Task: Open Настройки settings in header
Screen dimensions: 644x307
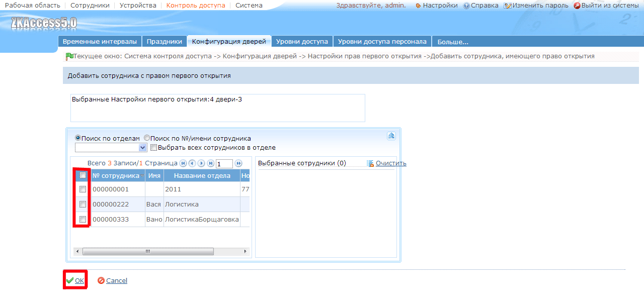Action: pyautogui.click(x=437, y=6)
